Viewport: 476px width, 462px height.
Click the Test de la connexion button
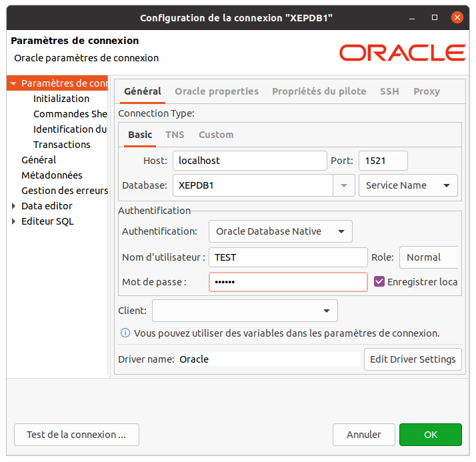tap(77, 435)
